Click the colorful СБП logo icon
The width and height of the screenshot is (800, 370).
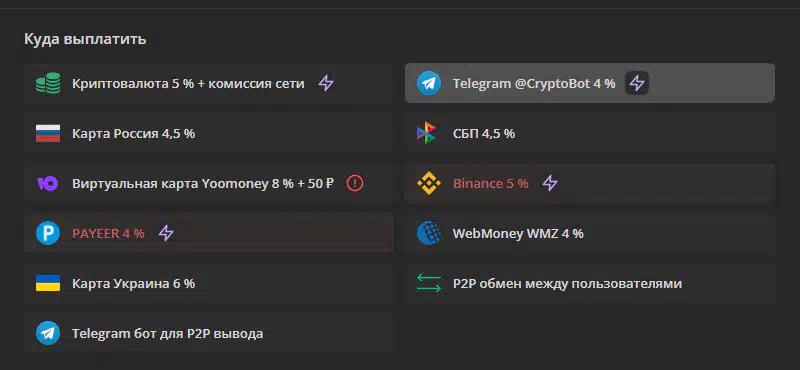click(427, 133)
